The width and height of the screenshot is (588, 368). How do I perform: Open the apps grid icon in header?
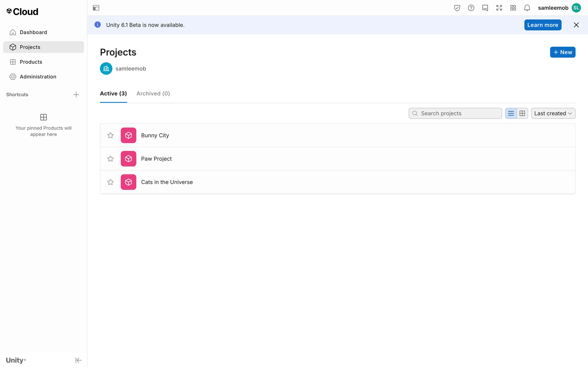click(x=513, y=8)
